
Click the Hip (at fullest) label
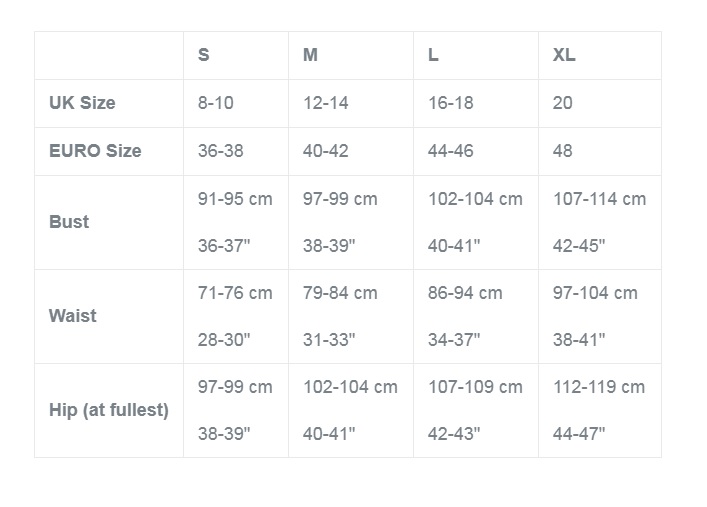(x=109, y=410)
